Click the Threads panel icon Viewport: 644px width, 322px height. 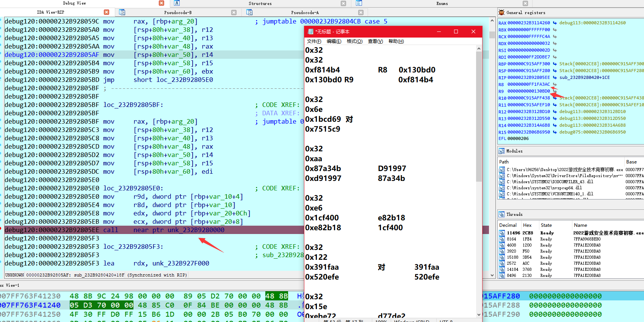coord(501,214)
